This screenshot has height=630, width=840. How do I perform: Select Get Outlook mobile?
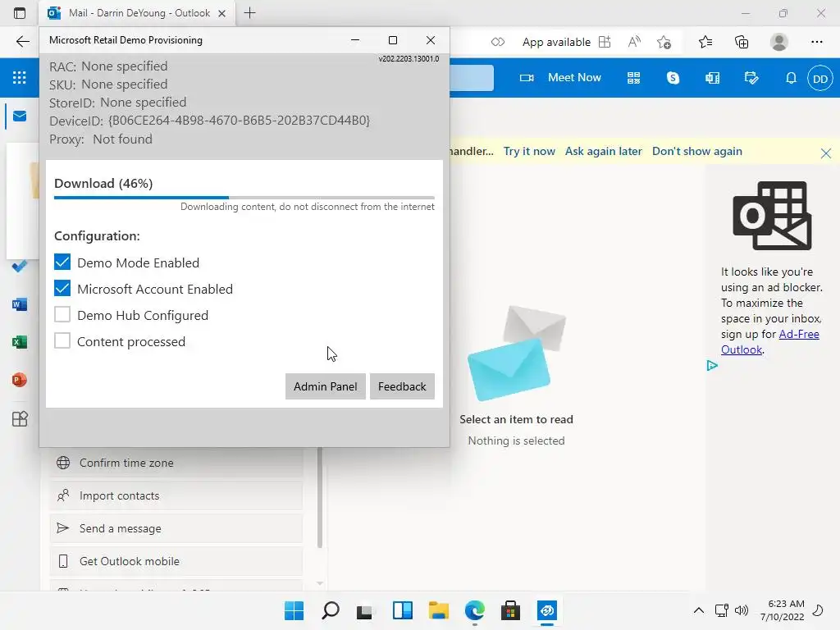pyautogui.click(x=176, y=561)
